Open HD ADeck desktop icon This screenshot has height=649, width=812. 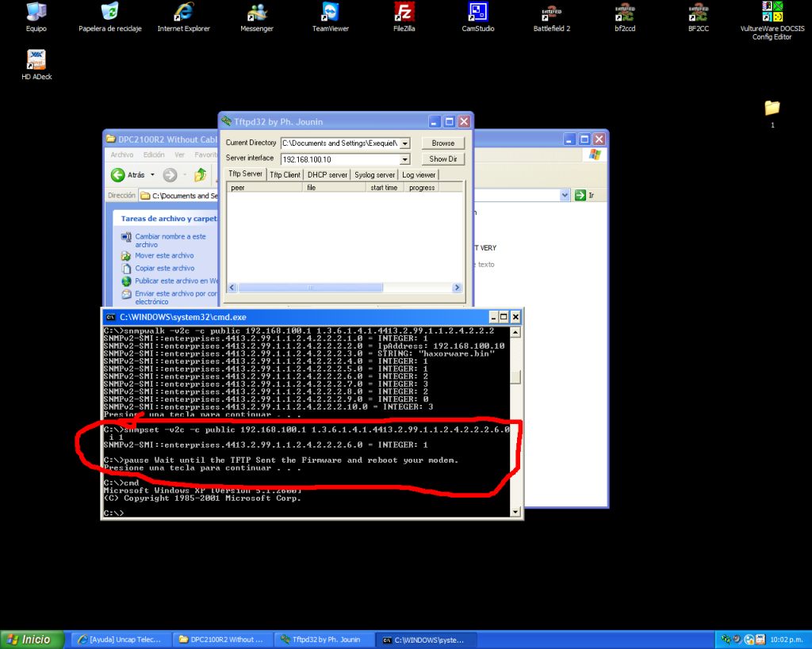[x=36, y=61]
